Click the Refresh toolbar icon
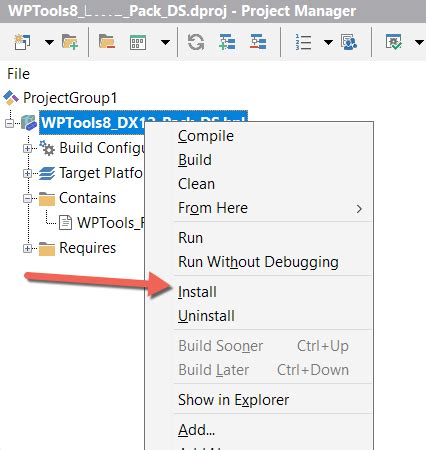The image size is (426, 450). point(196,42)
